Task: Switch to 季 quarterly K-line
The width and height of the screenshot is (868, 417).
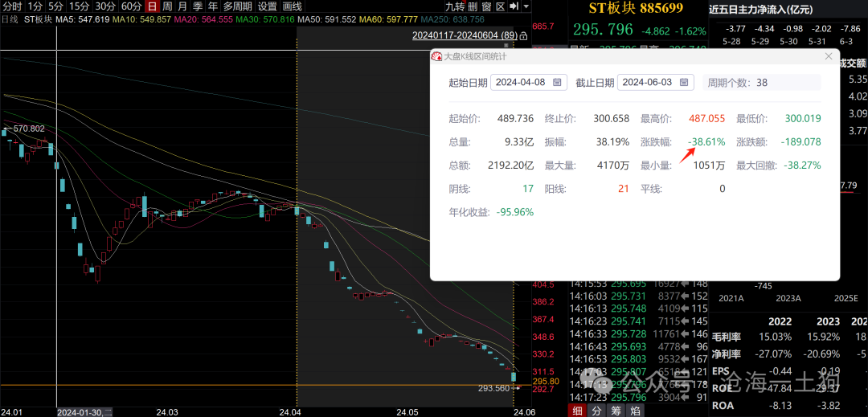Action: coord(197,6)
